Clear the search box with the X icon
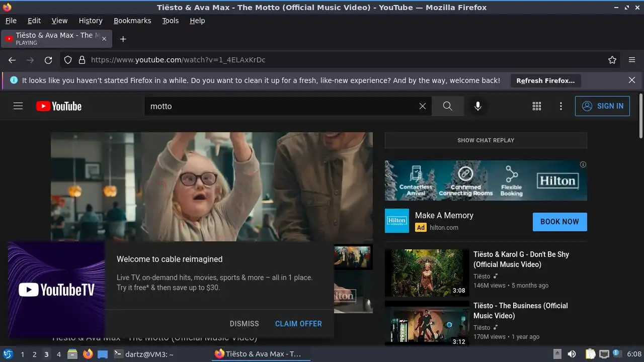 point(423,106)
